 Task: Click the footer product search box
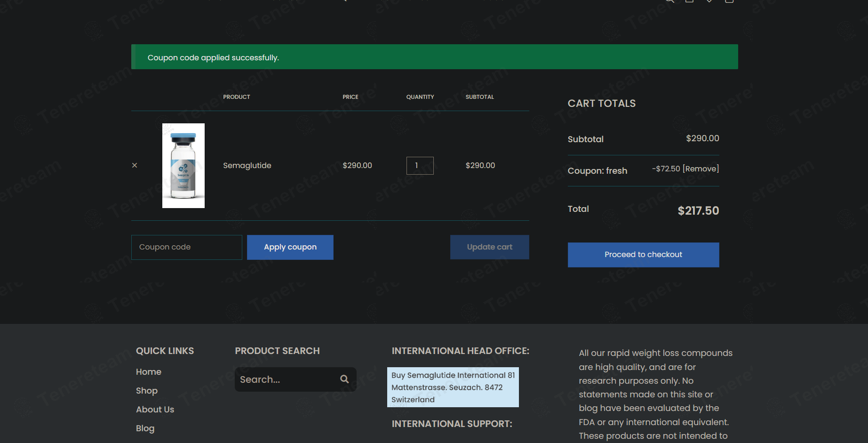click(287, 379)
